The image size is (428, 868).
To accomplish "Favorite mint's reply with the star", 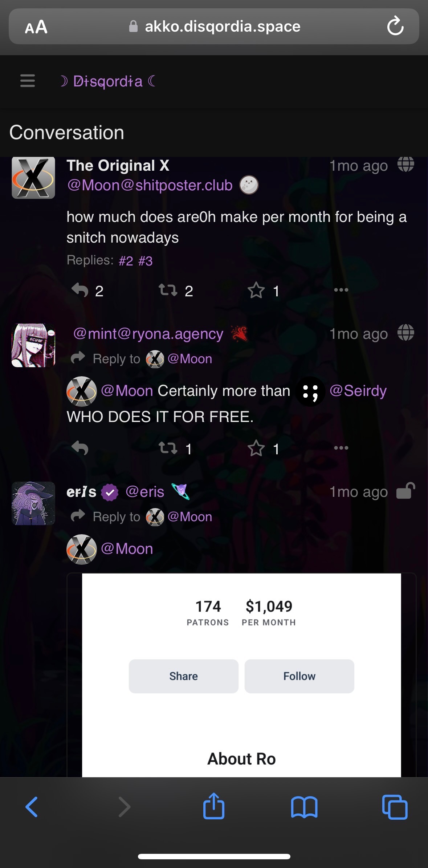I will (256, 448).
